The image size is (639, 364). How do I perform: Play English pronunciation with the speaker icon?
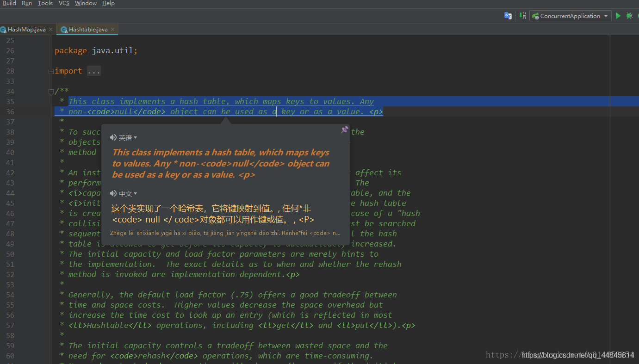pyautogui.click(x=113, y=137)
